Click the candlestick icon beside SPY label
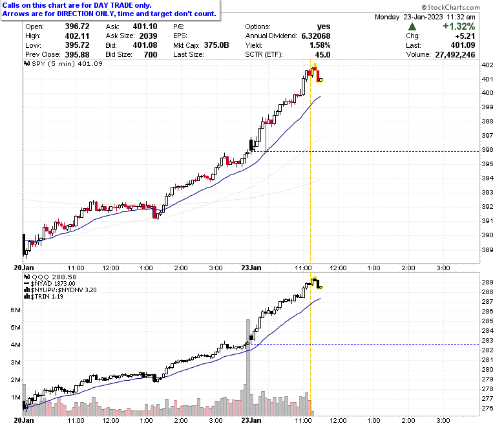 point(27,63)
